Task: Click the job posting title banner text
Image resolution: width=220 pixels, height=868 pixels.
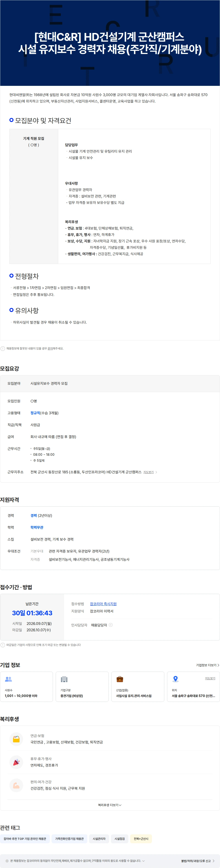Action: coord(110,43)
